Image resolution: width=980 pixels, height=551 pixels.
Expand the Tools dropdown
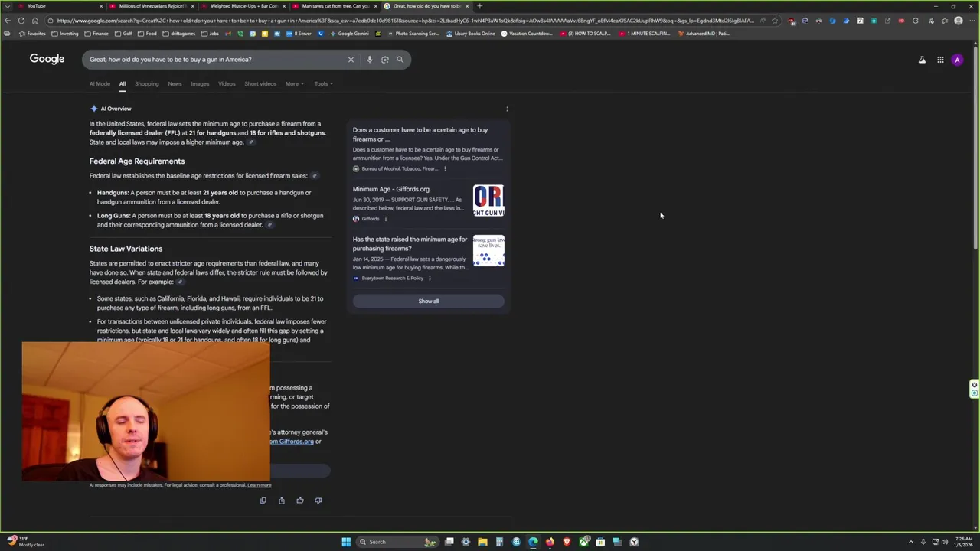(x=324, y=83)
